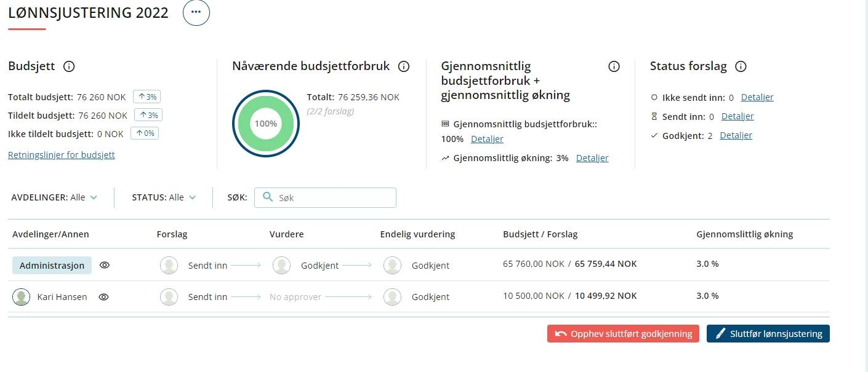Click the Forslag avatar in Administrasjon row
The image size is (868, 372).
[169, 266]
